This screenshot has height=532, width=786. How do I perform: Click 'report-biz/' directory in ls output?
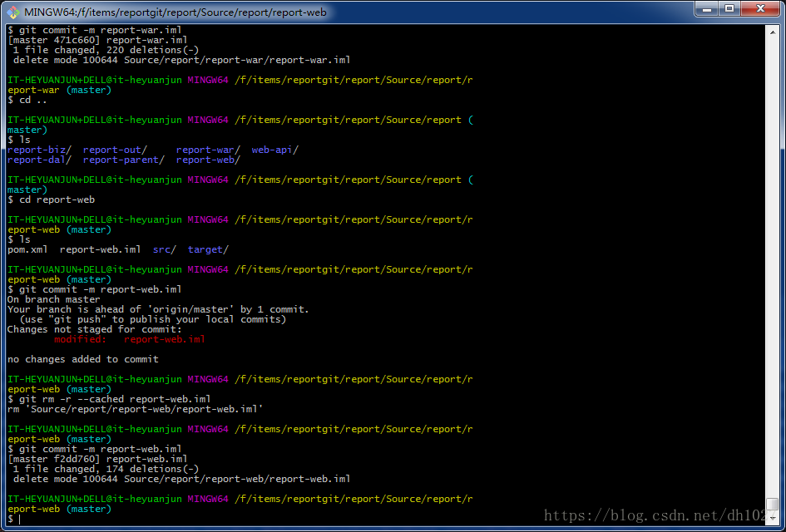40,150
